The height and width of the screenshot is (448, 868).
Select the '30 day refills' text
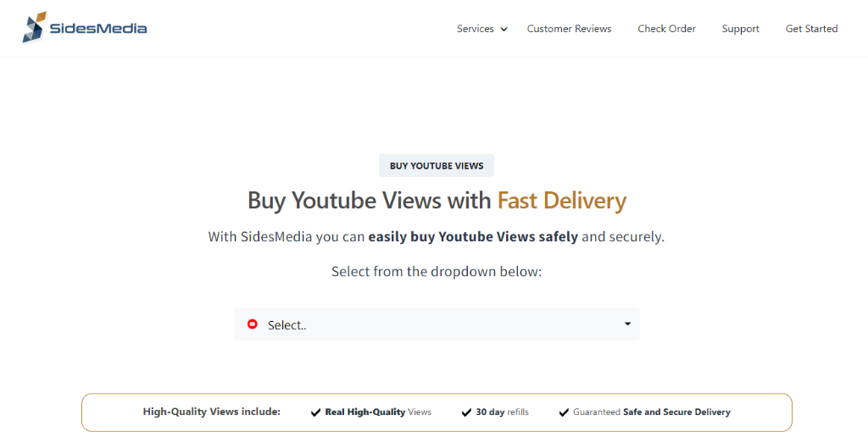pyautogui.click(x=502, y=412)
